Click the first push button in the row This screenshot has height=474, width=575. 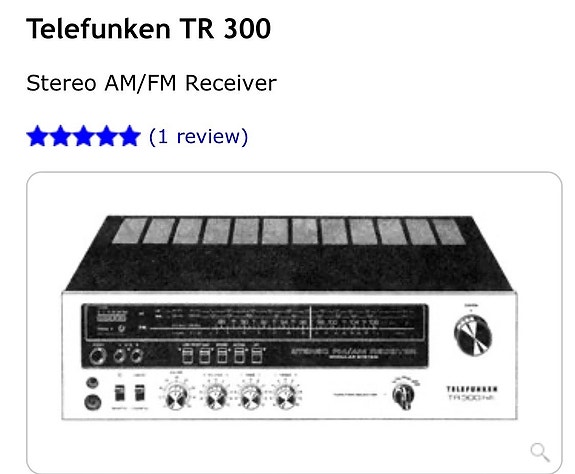187,356
